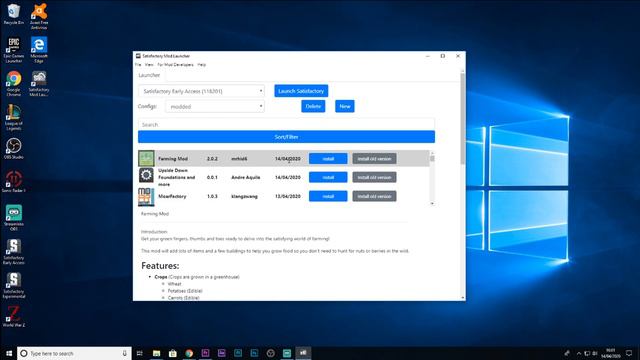Open Chrome from the taskbar
640x360 pixels.
[189, 353]
